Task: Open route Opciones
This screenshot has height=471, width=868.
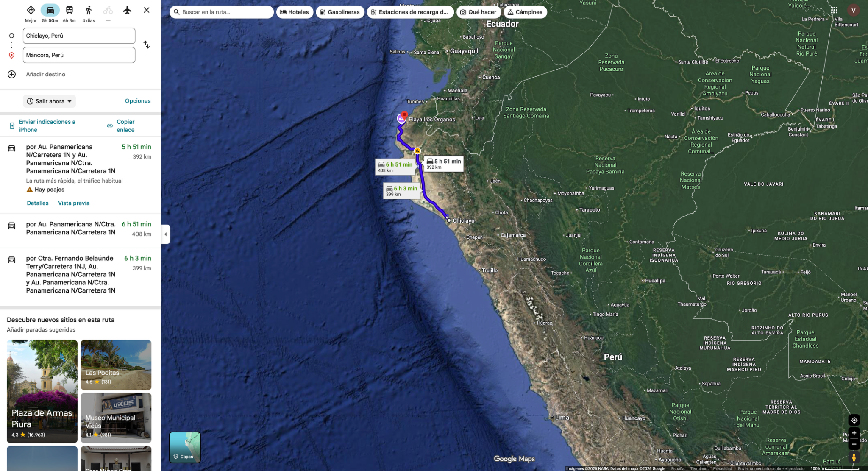Action: click(x=138, y=101)
